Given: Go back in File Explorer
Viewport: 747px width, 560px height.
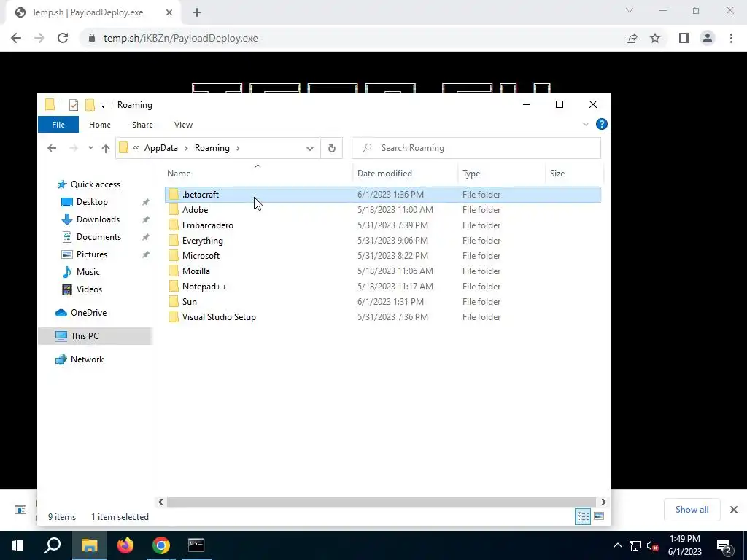Looking at the screenshot, I should pyautogui.click(x=52, y=148).
